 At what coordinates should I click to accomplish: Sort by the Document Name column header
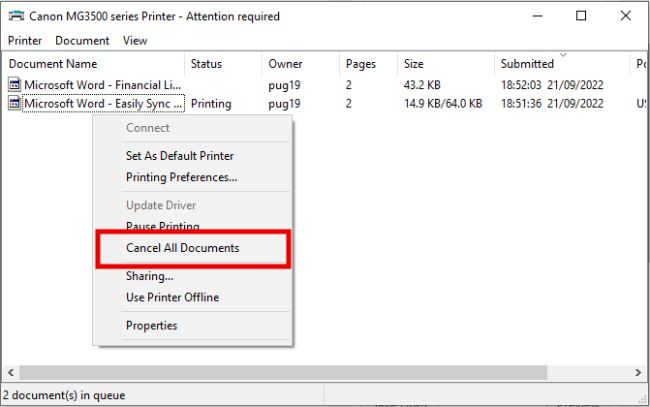[53, 64]
